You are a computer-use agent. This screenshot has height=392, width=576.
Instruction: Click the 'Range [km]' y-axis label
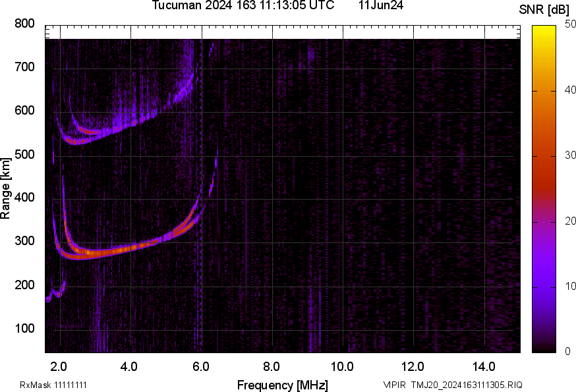(5, 189)
